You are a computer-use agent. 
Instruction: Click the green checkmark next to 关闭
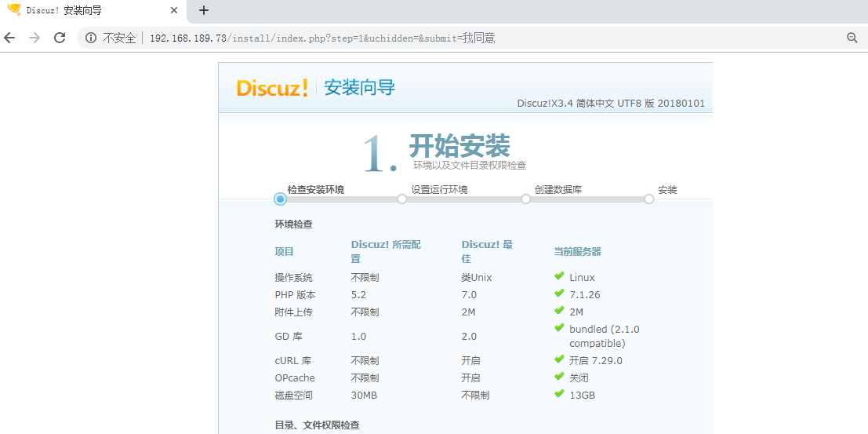(559, 377)
